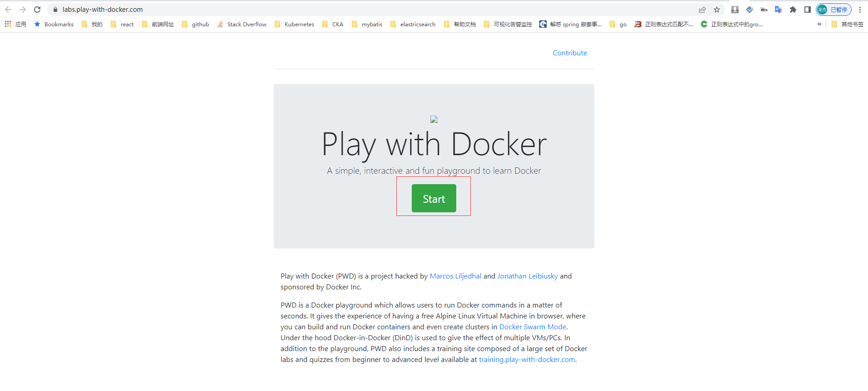Open the 前端网址 bookmark folder
This screenshot has height=391, width=868.
click(158, 24)
